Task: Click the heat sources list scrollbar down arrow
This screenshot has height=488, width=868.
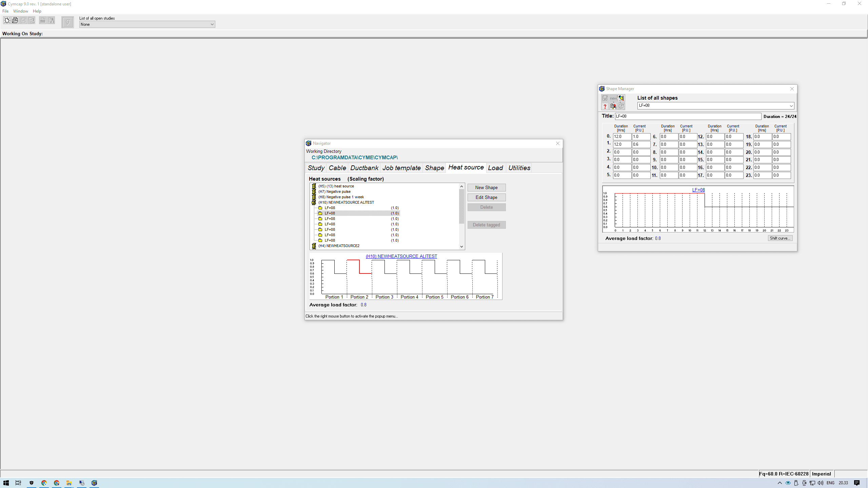Action: [x=461, y=246]
